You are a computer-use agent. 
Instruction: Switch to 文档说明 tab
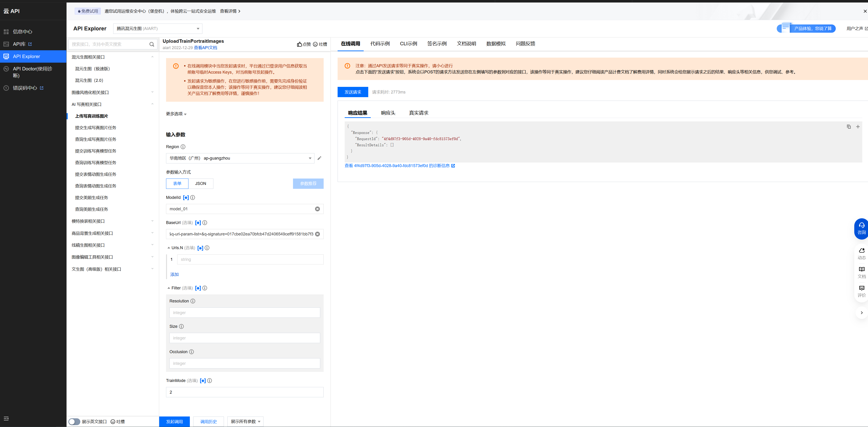click(x=466, y=44)
